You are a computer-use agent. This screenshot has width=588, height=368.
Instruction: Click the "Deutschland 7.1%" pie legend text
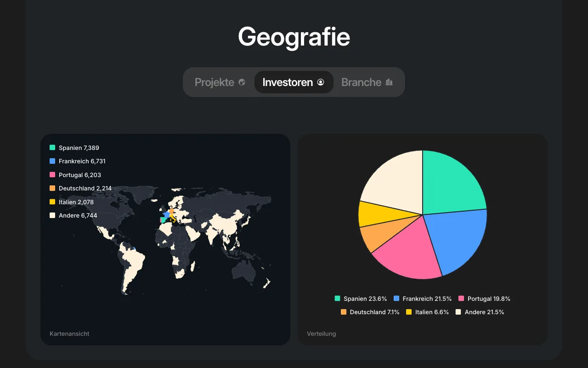pos(374,312)
